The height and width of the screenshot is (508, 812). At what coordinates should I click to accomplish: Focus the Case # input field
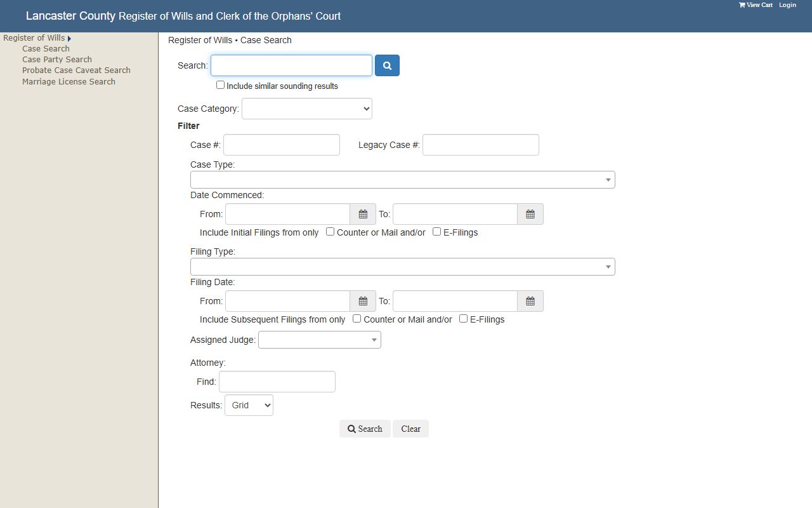(x=282, y=145)
